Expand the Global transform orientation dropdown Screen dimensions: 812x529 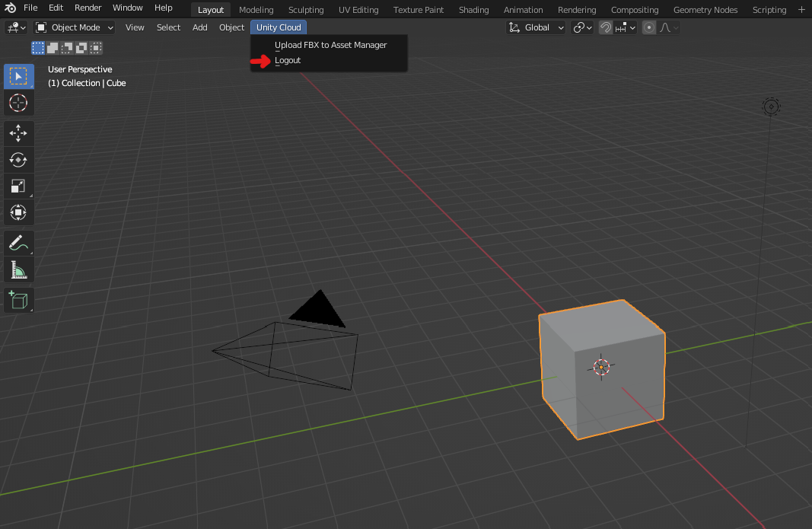[537, 27]
